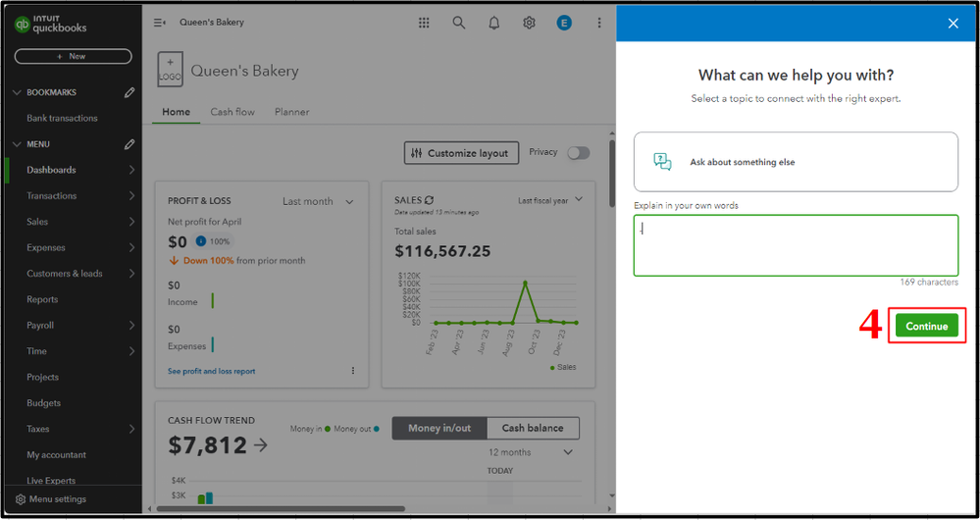Expand Taxes submenu
Viewport: 980px width, 520px height.
(x=131, y=430)
